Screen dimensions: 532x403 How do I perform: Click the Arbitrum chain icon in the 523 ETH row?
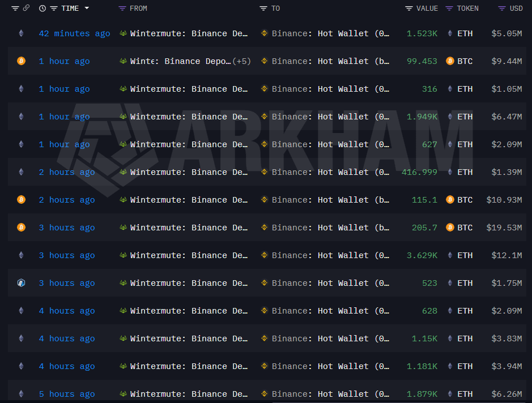click(21, 282)
